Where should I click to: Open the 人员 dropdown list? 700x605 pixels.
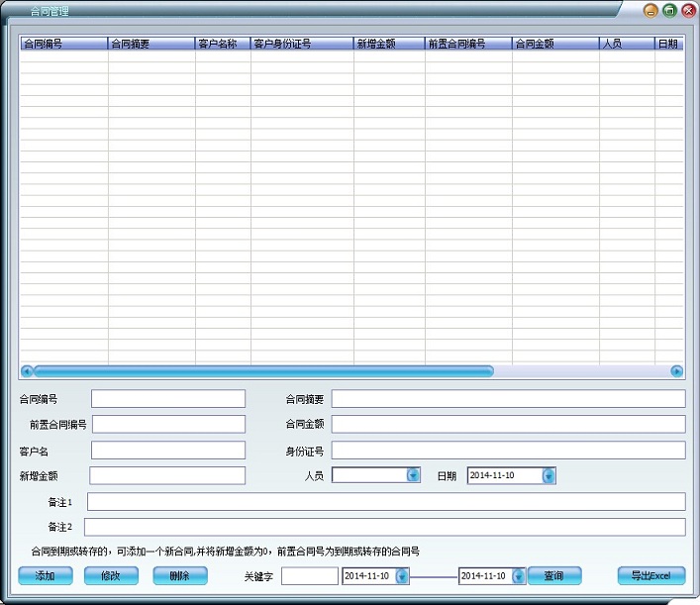coord(414,475)
